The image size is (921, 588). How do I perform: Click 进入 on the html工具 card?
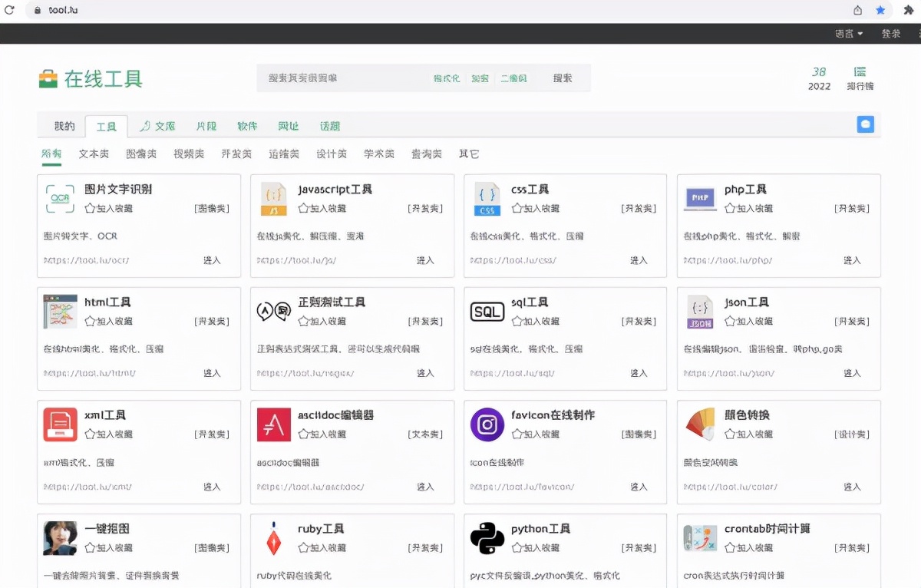[x=210, y=373]
